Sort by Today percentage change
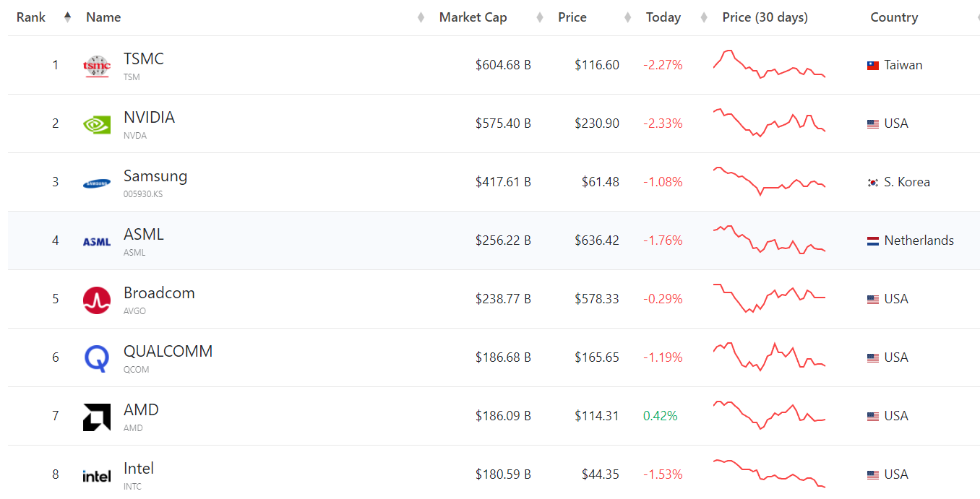The width and height of the screenshot is (980, 499). [663, 17]
